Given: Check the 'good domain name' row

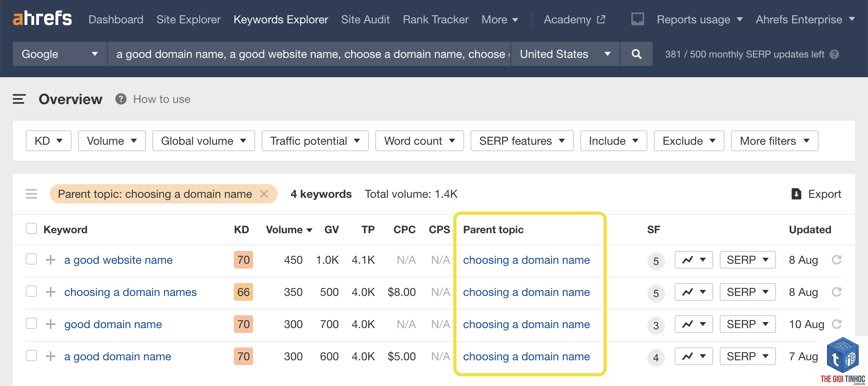Looking at the screenshot, I should (x=31, y=323).
